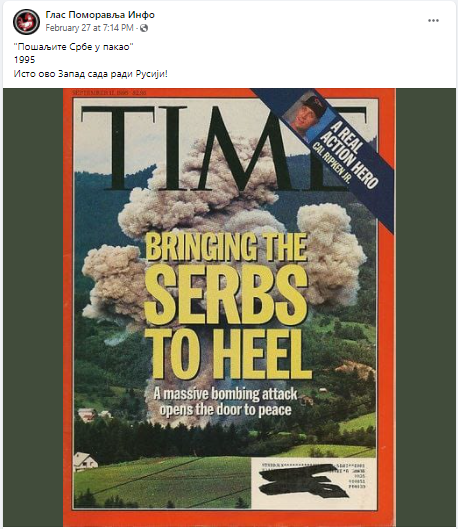This screenshot has width=458, height=529.
Task: Click the dark green margin left of the cover
Action: tap(33, 307)
